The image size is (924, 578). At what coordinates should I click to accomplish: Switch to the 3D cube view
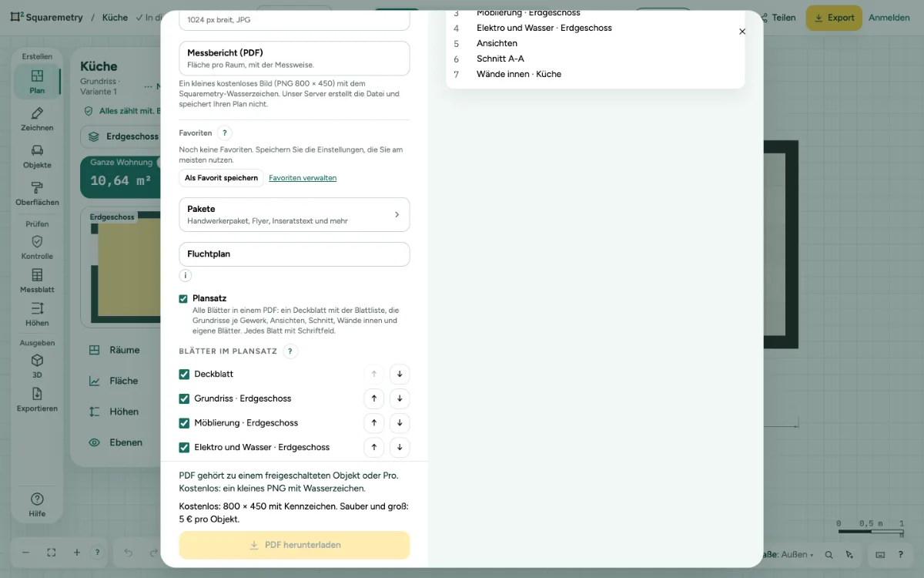click(37, 366)
